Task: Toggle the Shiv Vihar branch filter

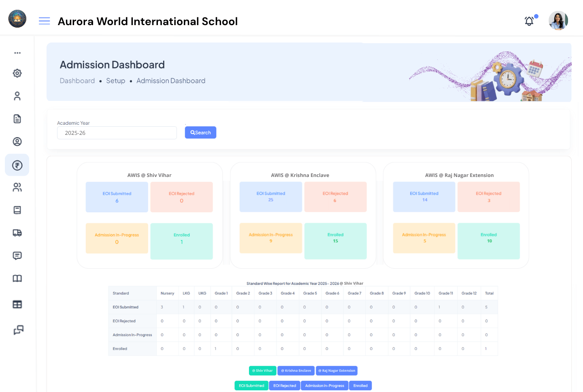Action: coord(262,371)
